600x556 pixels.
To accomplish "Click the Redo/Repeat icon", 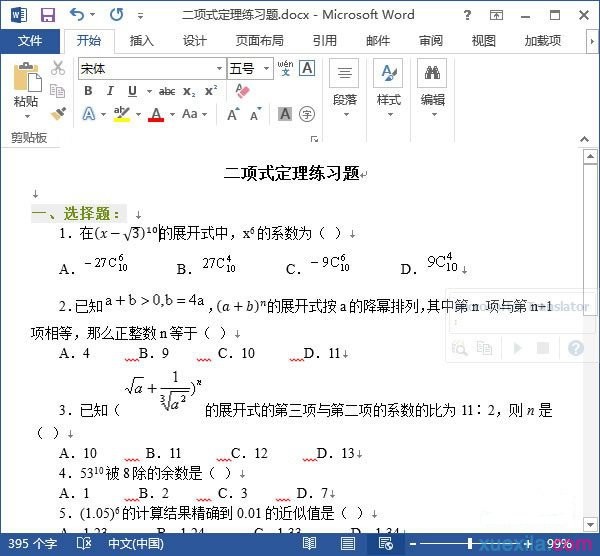I will [116, 15].
